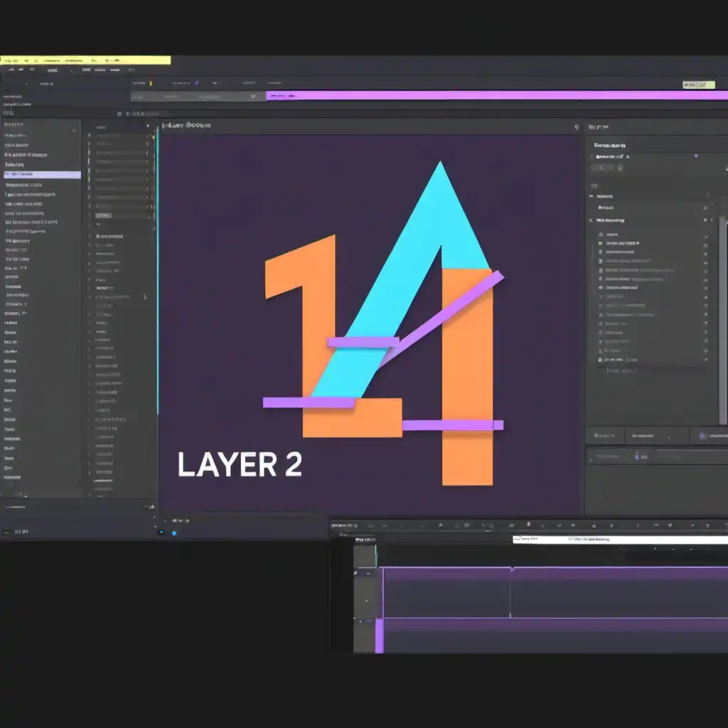Expand the first collapsed section in right panel
Viewport: 728px width, 728px height.
591,196
